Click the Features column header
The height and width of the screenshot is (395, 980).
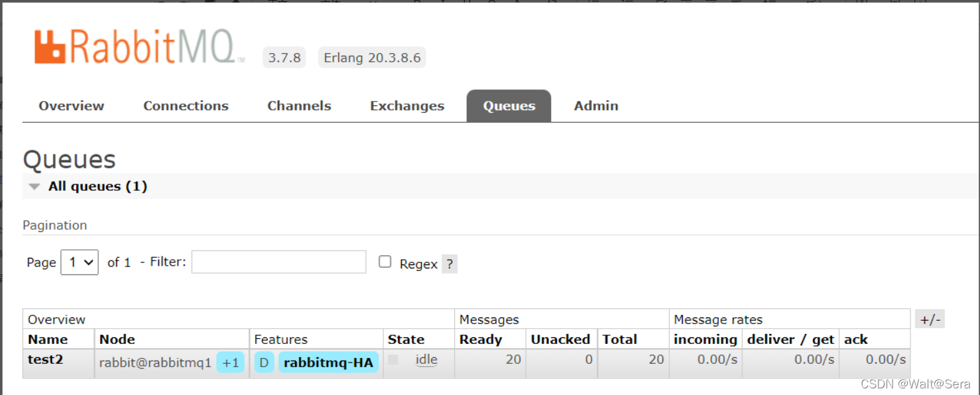click(281, 339)
